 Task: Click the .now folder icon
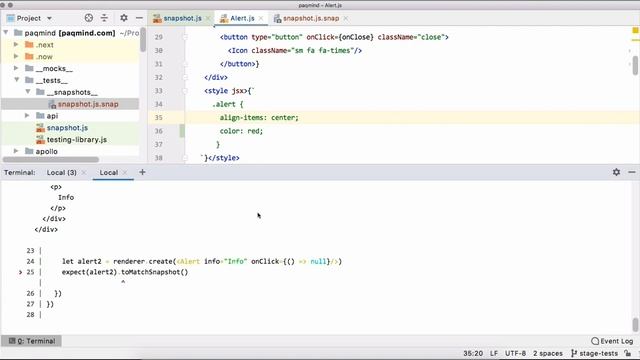[x=29, y=56]
